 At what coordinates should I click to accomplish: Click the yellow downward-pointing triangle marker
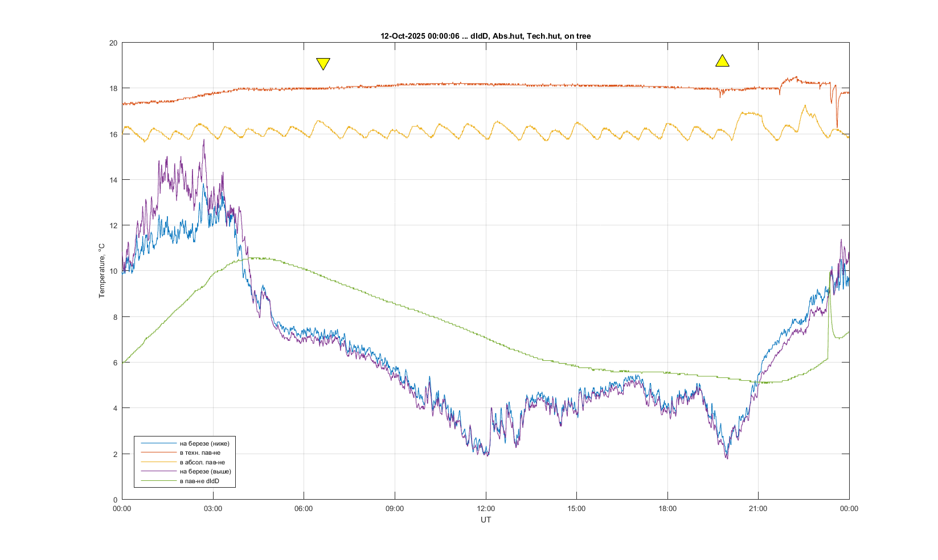tap(323, 63)
